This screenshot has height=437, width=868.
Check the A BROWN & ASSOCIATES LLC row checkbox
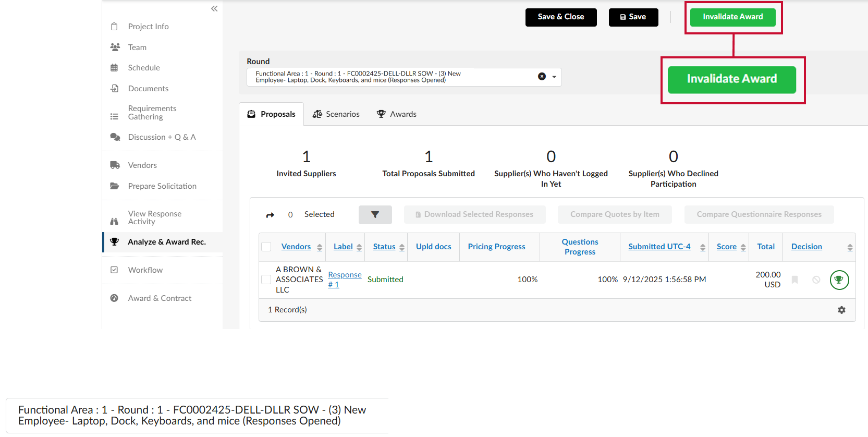pyautogui.click(x=266, y=280)
